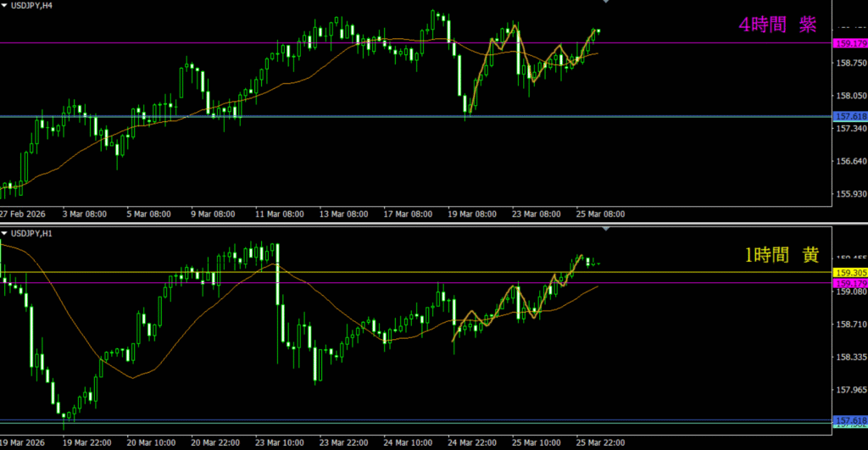Select the magenta 159.179 price tag on H4 chart
The image size is (868, 450).
pyautogui.click(x=850, y=43)
